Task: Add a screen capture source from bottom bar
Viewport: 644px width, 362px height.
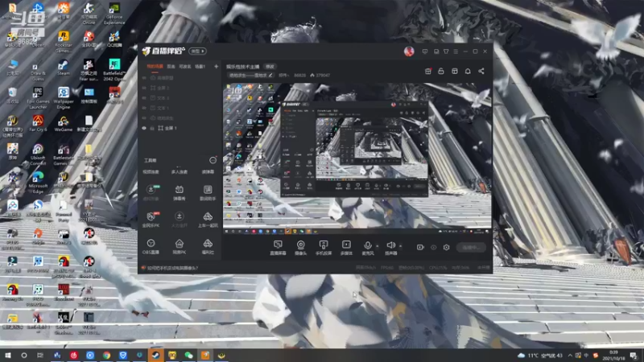Action: pyautogui.click(x=278, y=248)
